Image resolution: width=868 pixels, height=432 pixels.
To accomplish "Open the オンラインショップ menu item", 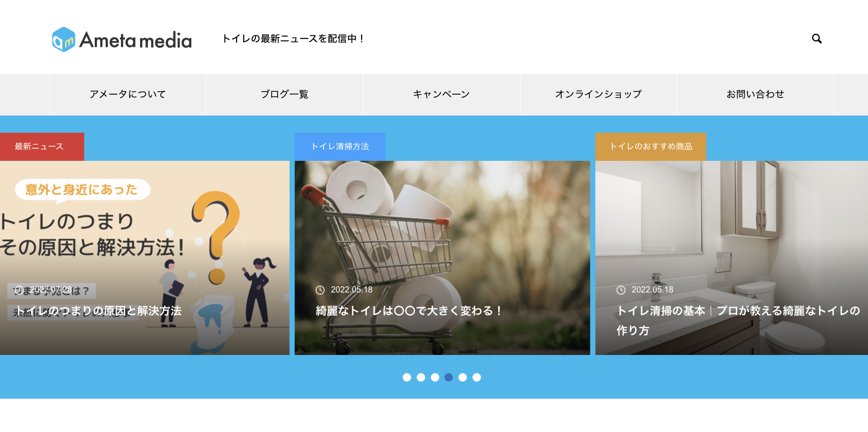I will pos(599,94).
